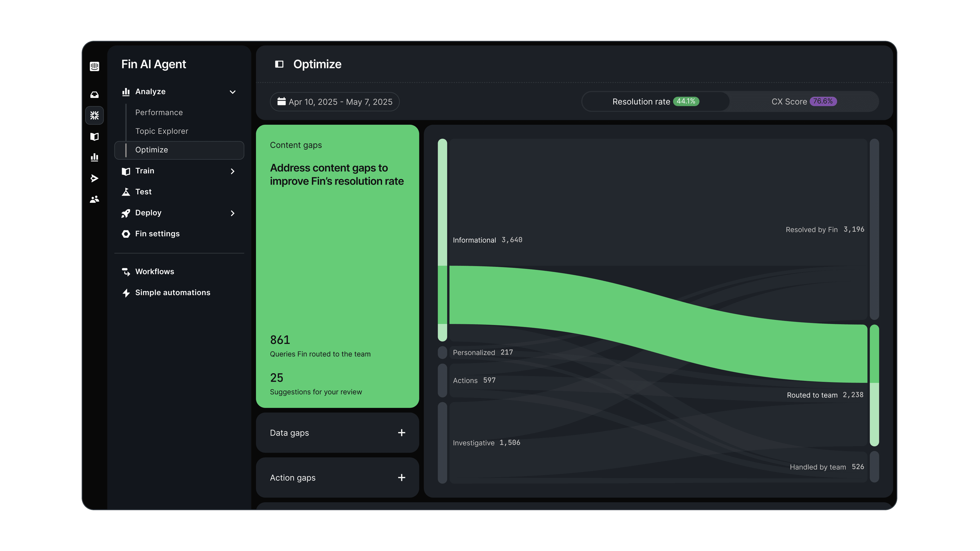Open the Inbox from the sidebar
Screen dimensions: 980x551
pyautogui.click(x=94, y=94)
